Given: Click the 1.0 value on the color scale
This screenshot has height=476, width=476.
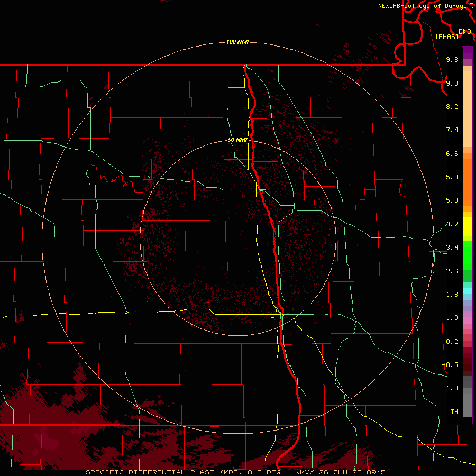Looking at the screenshot, I should (x=452, y=318).
